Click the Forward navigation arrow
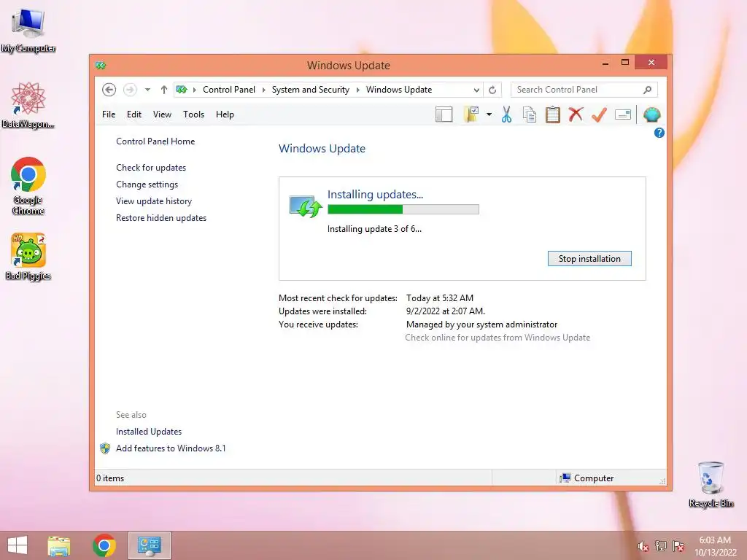This screenshot has width=747, height=560. 130,90
